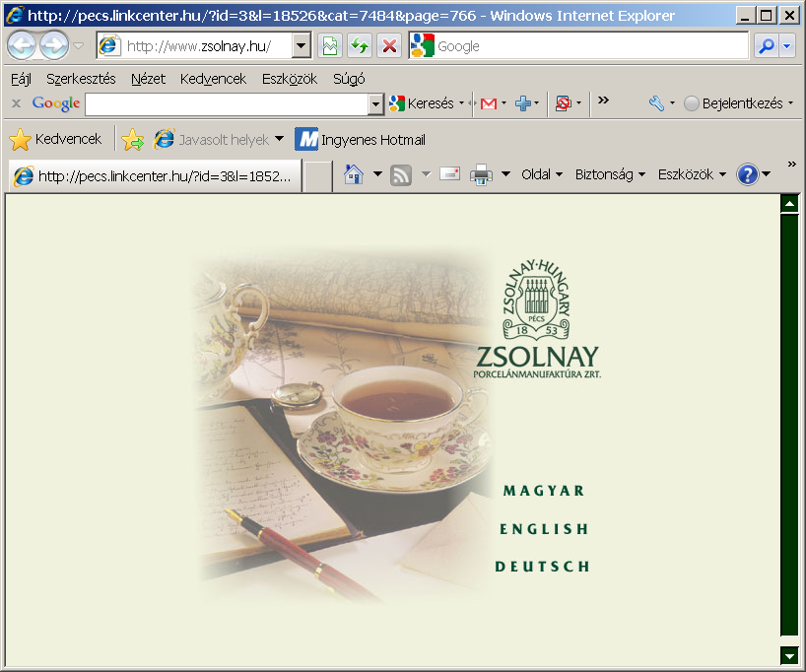Click the IE page icon in address bar
The height and width of the screenshot is (672, 806).
(x=108, y=46)
